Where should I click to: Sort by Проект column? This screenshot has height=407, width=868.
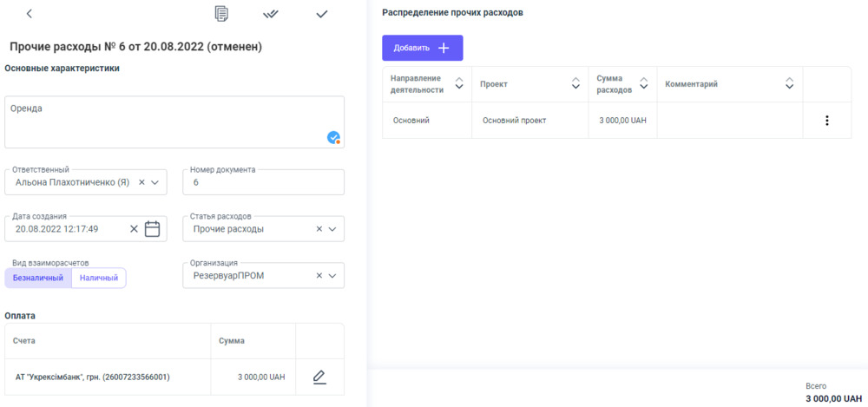point(575,84)
